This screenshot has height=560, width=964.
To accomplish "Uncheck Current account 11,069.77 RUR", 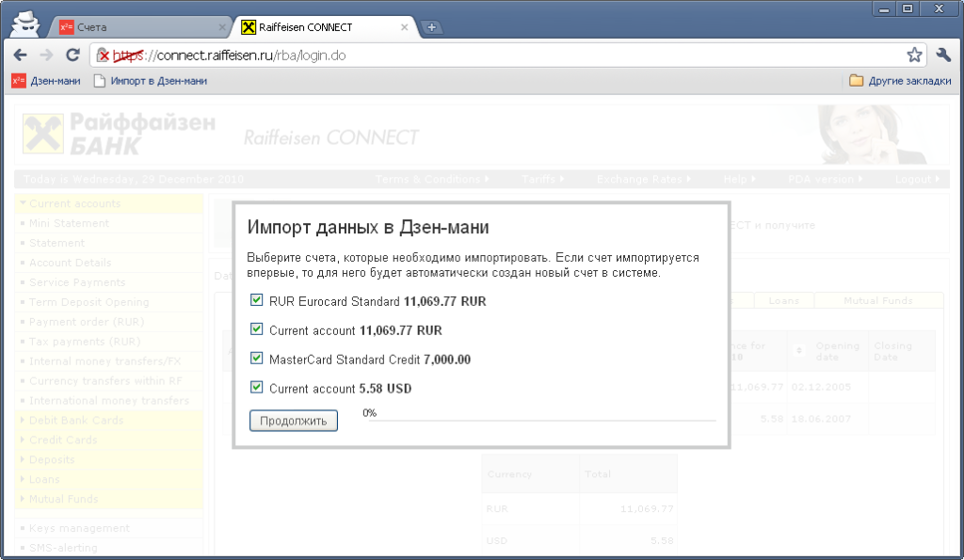I will point(256,329).
